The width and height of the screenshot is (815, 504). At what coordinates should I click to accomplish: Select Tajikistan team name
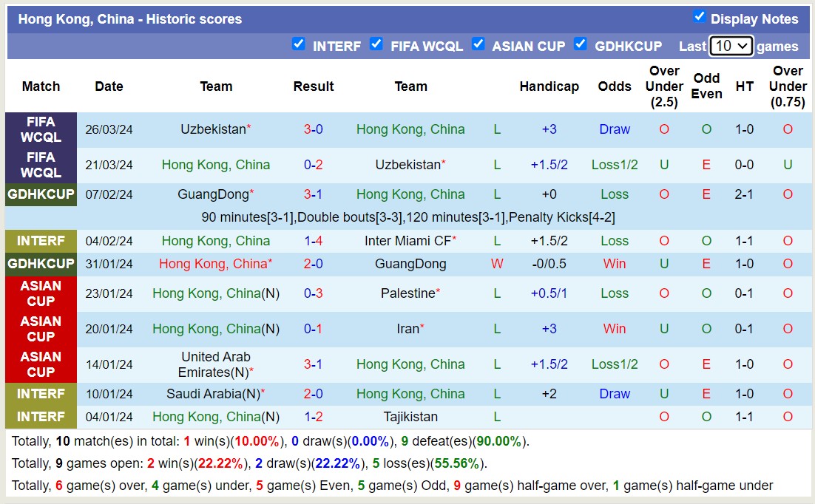pyautogui.click(x=410, y=417)
